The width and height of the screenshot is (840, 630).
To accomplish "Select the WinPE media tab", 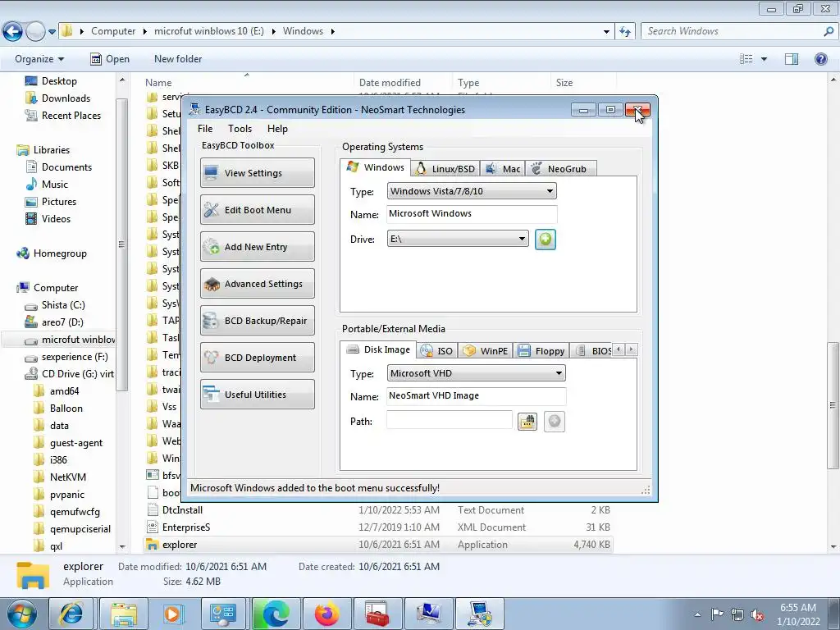I will 486,351.
